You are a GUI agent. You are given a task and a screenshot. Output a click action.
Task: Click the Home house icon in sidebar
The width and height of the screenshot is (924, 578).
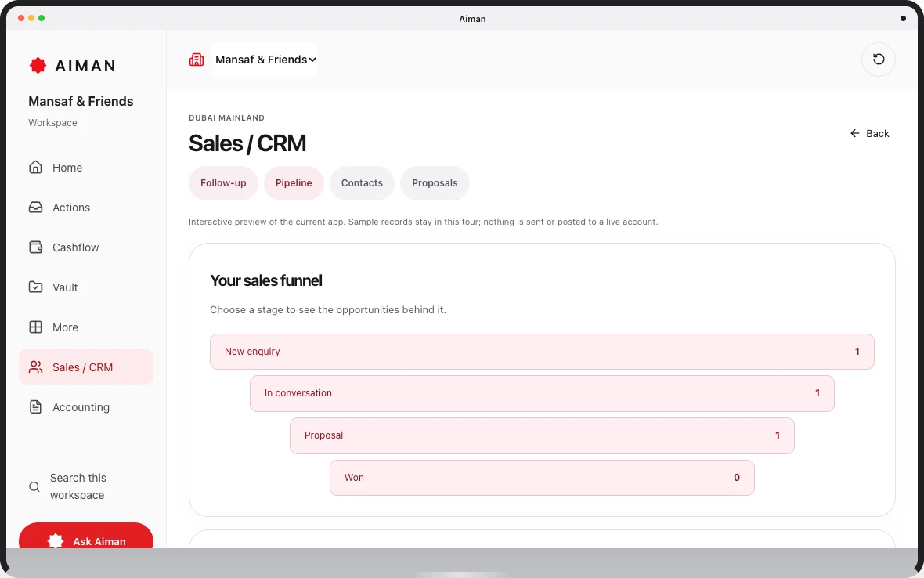point(35,168)
